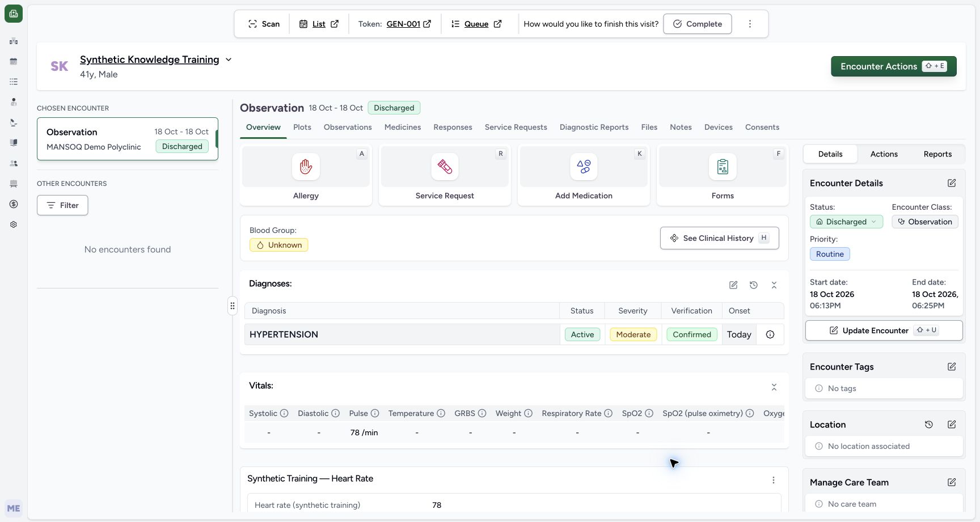Screen dimensions: 980x522
Task: Edit Encounter Tags with pencil icon
Action: 952,367
